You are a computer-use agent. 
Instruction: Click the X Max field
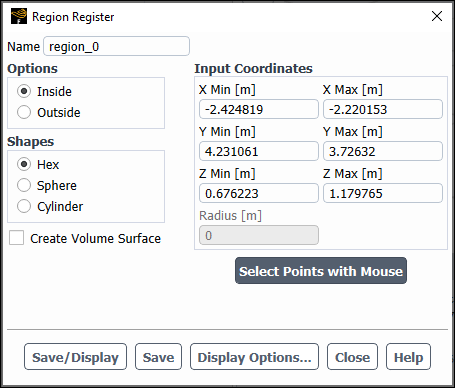(383, 109)
